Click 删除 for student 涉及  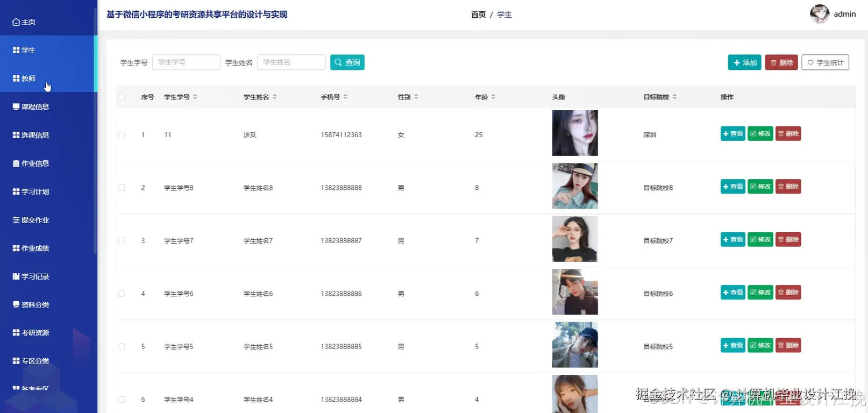788,133
